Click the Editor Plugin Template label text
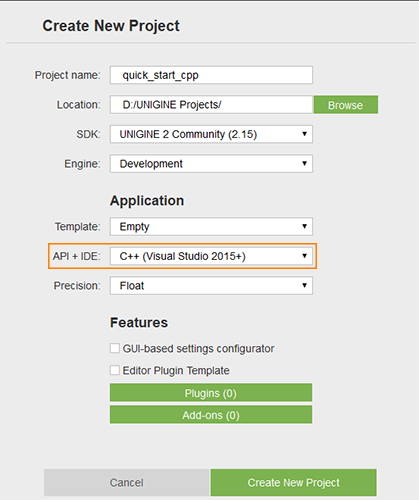Image resolution: width=419 pixels, height=500 pixels. point(176,371)
